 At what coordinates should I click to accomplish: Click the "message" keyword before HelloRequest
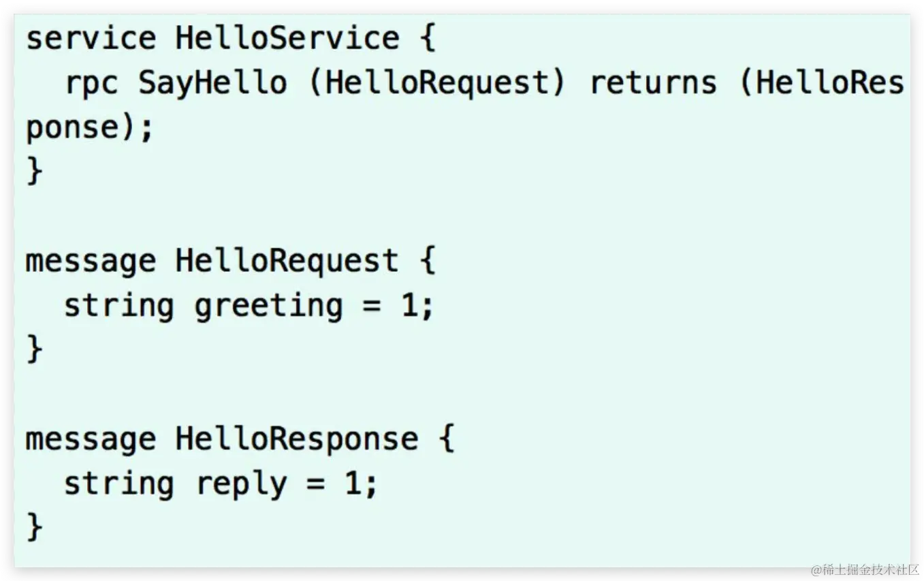[91, 262]
